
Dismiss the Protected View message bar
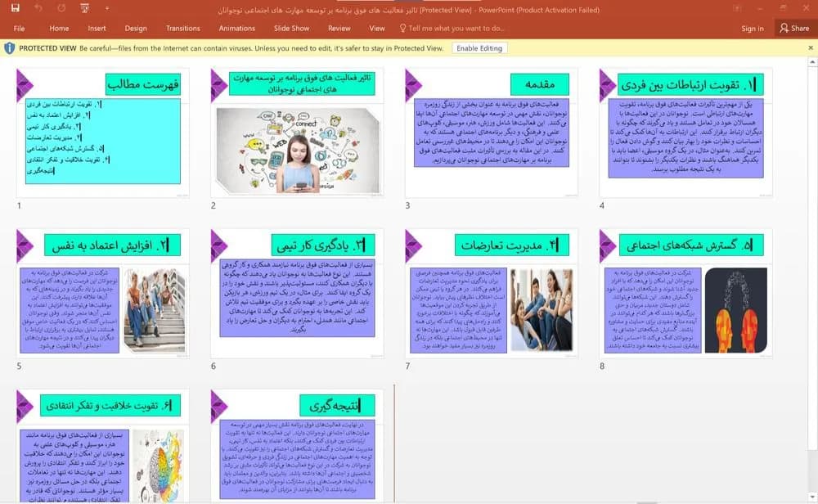(x=811, y=48)
